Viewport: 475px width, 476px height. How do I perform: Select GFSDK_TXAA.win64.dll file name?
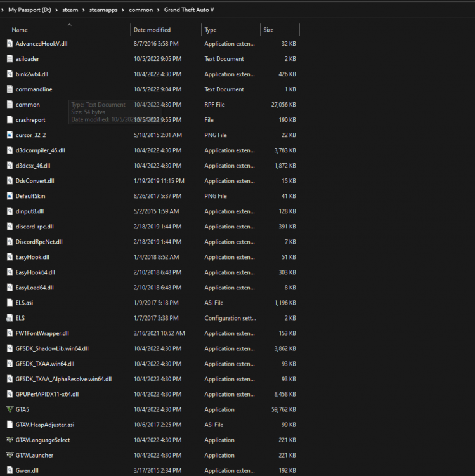[x=45, y=364]
